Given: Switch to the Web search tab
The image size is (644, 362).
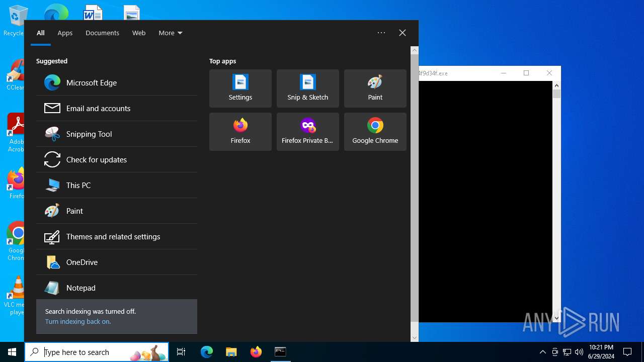Looking at the screenshot, I should pos(139,33).
